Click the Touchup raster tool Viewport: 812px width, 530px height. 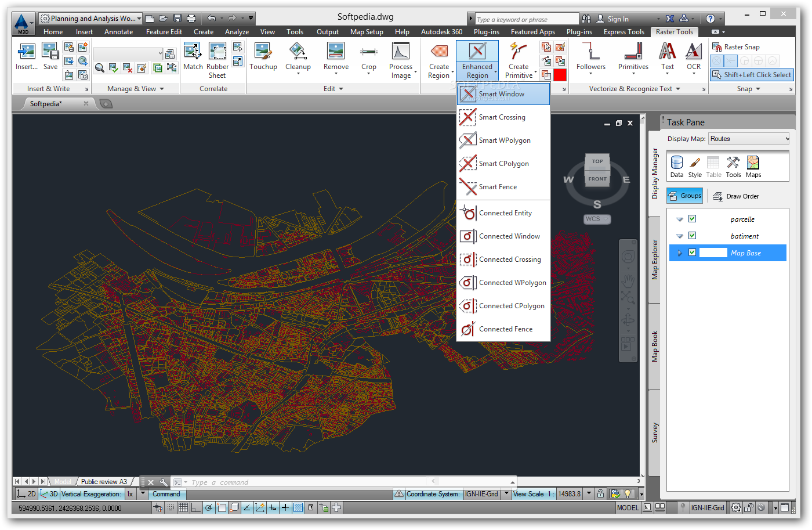coord(263,56)
